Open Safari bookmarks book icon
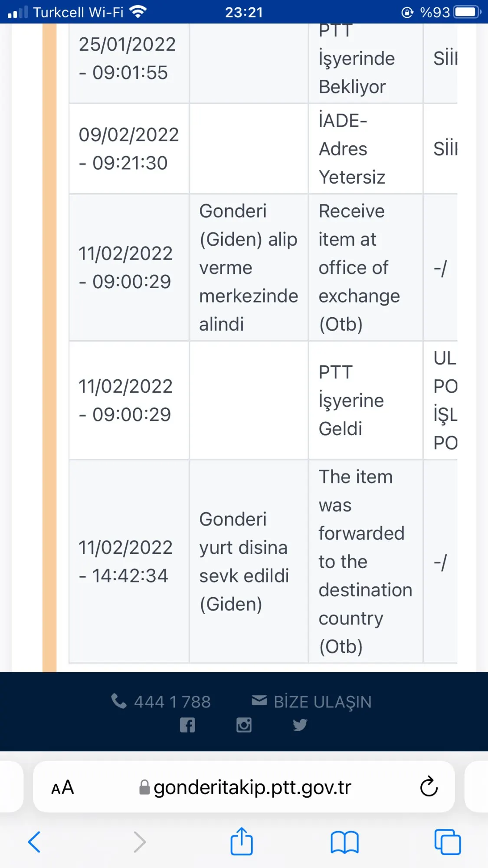The height and width of the screenshot is (868, 488). [344, 842]
